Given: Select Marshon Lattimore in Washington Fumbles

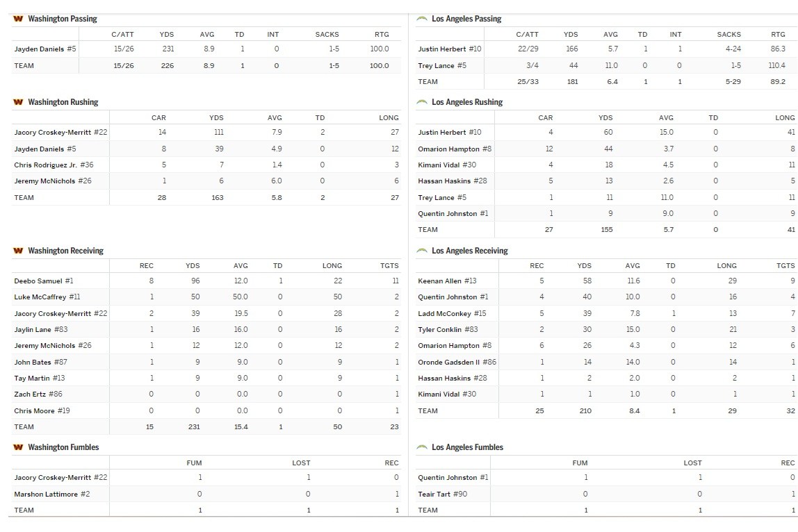Looking at the screenshot, I should point(46,494).
